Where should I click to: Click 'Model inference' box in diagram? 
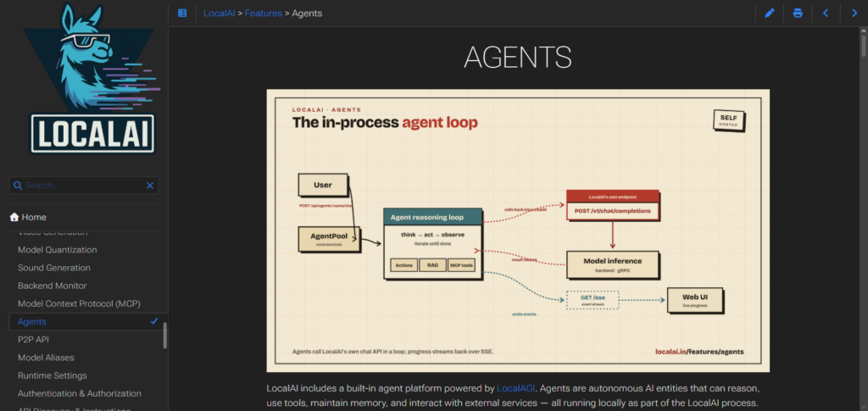[x=613, y=264]
